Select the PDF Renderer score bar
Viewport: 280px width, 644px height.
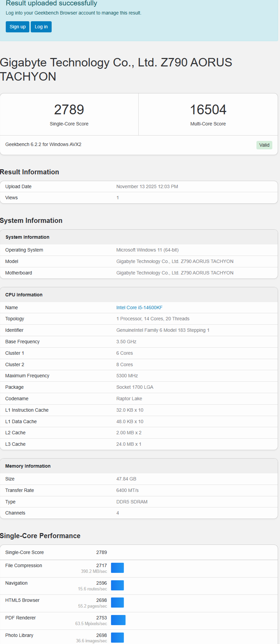point(118,620)
